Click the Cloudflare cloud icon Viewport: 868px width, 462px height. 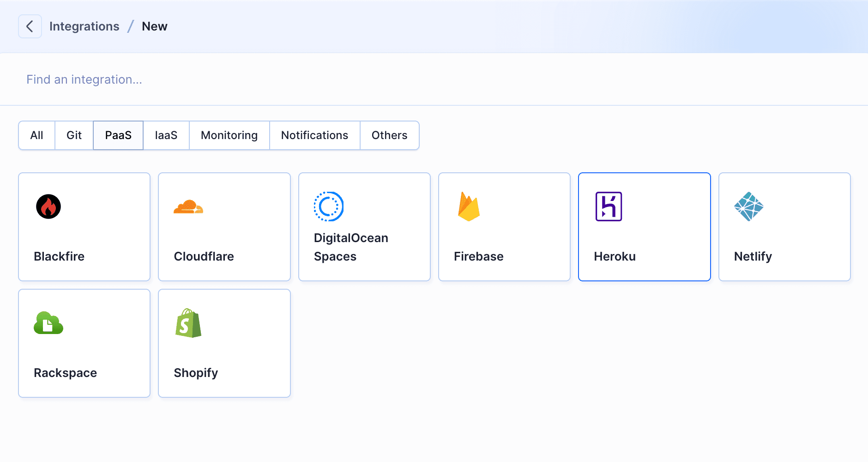coord(188,207)
